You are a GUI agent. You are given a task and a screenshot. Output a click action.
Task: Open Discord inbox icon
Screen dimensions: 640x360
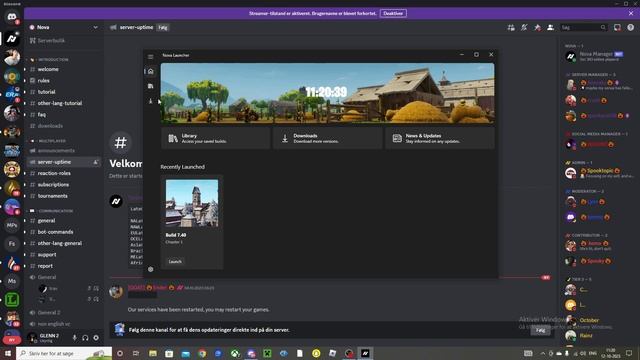[617, 27]
